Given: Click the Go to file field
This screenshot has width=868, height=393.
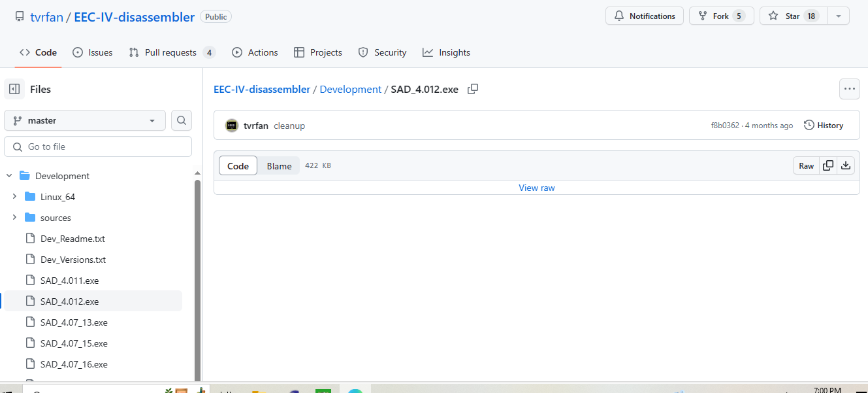Looking at the screenshot, I should (98, 146).
